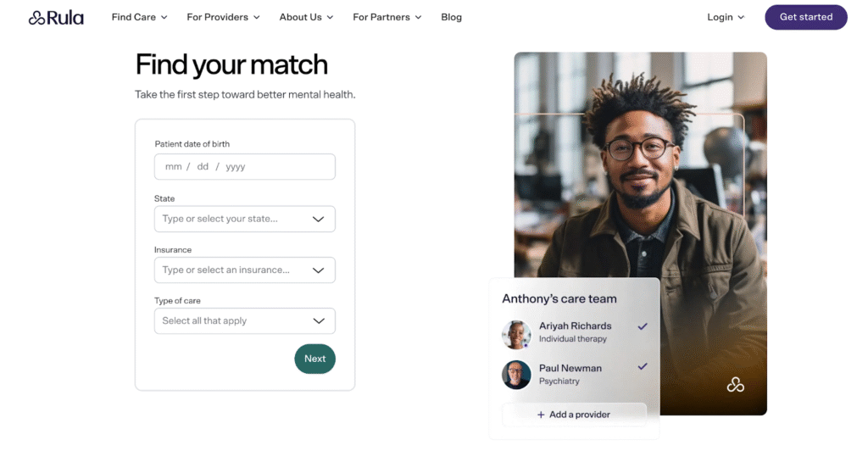
Task: Open the For Partners menu
Action: [x=387, y=17]
